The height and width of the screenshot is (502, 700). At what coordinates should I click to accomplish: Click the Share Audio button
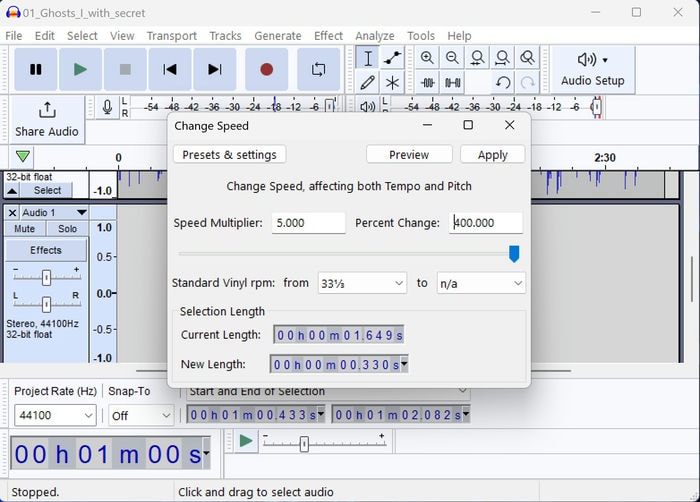pyautogui.click(x=46, y=119)
